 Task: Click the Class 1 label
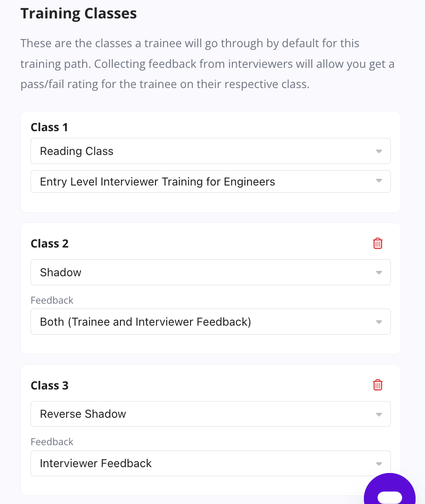tap(49, 128)
